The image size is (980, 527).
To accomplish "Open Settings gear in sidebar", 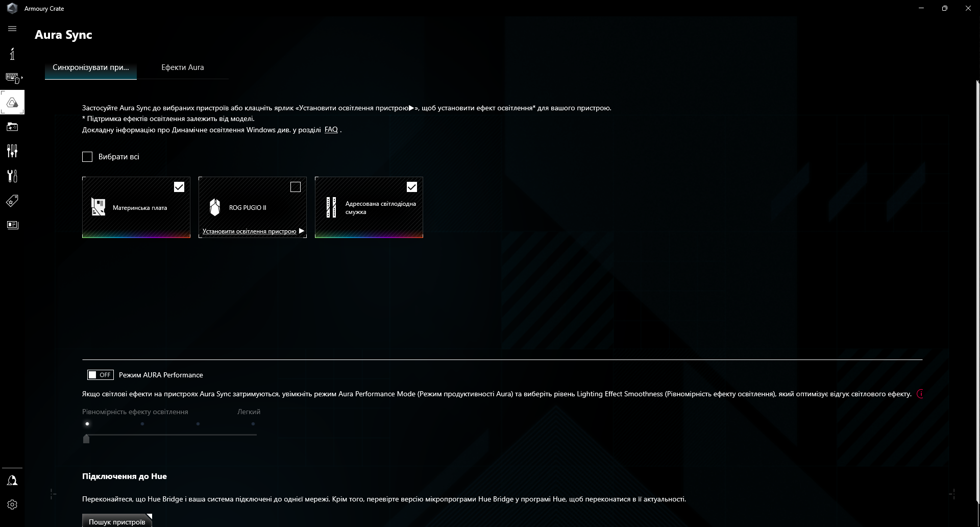I will tap(12, 505).
